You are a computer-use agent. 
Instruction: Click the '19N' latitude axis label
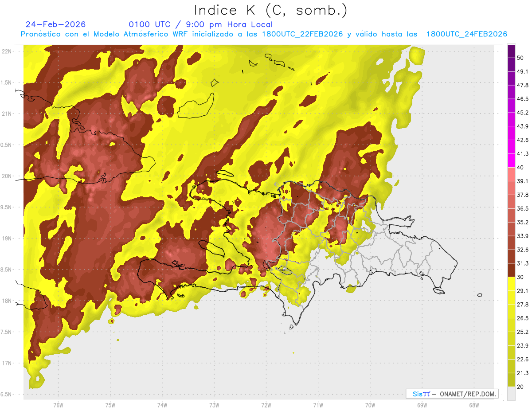(8, 238)
